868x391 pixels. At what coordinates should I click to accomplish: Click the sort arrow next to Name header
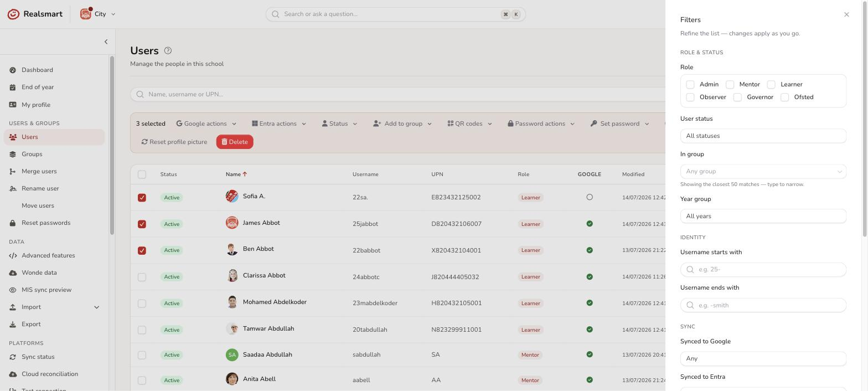pos(245,174)
